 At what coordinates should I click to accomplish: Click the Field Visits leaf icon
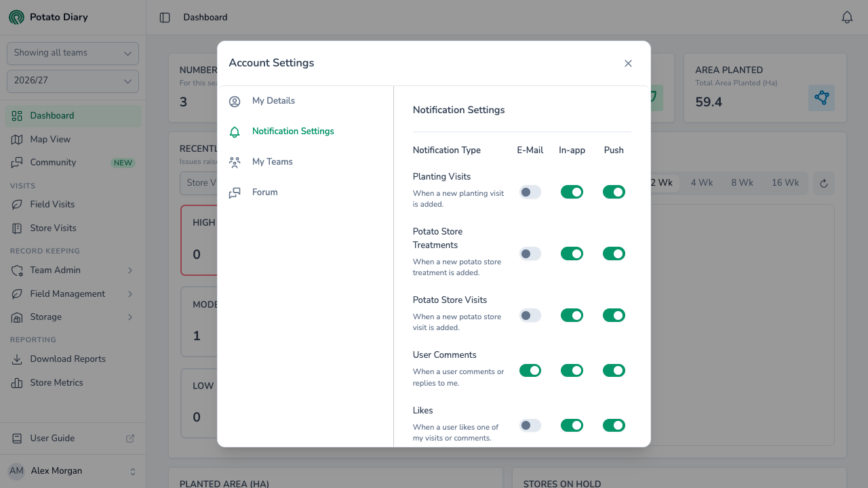17,204
